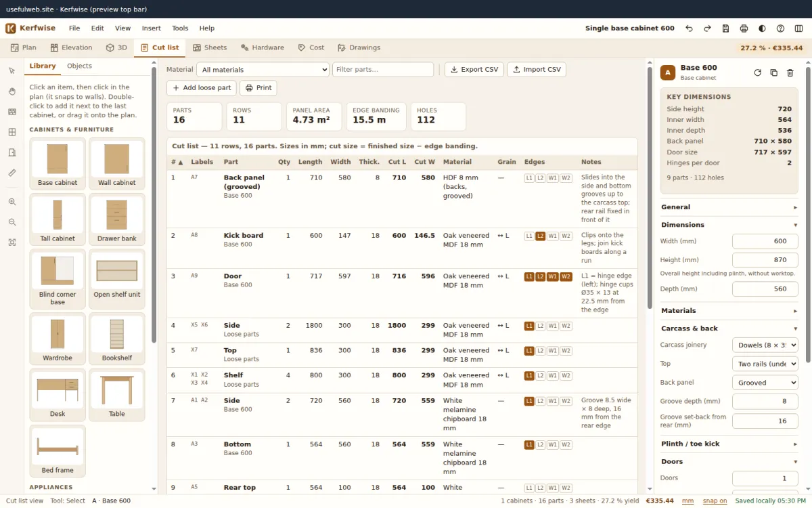Switch to the Objects tab

(x=79, y=66)
